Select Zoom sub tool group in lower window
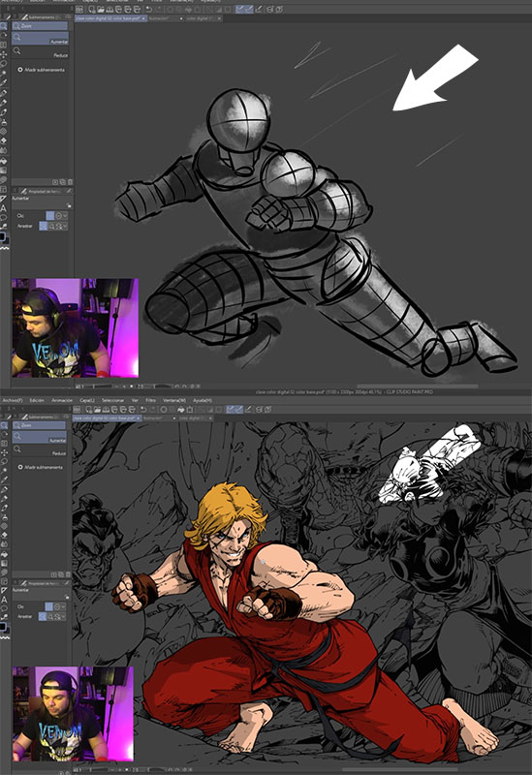Image resolution: width=532 pixels, height=775 pixels. click(x=39, y=425)
